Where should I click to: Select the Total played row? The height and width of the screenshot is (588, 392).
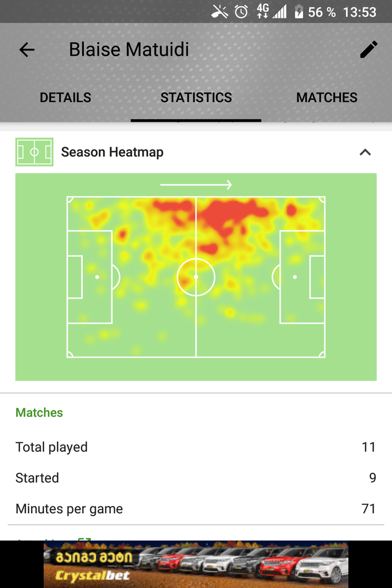pos(196,447)
